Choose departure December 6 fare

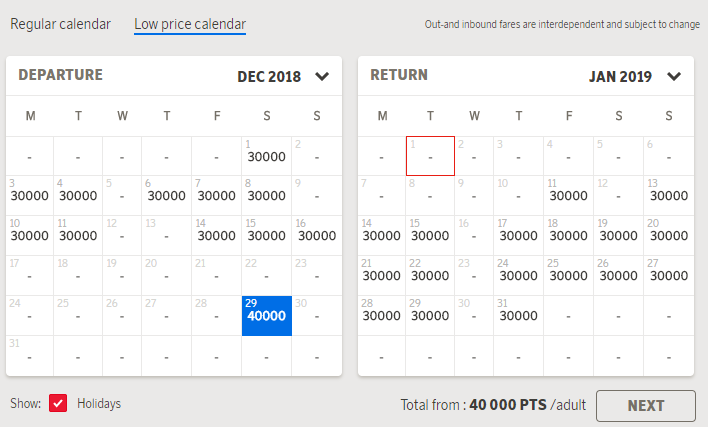pyautogui.click(x=166, y=196)
